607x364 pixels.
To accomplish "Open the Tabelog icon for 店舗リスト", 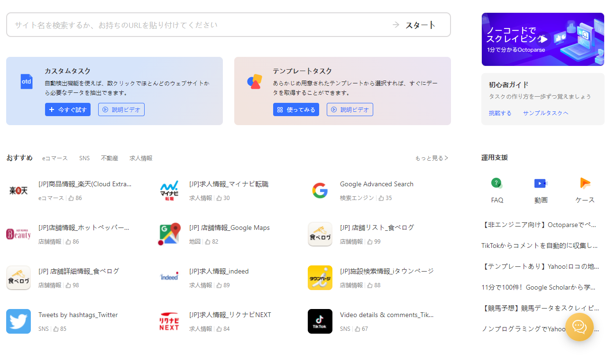I will (320, 234).
